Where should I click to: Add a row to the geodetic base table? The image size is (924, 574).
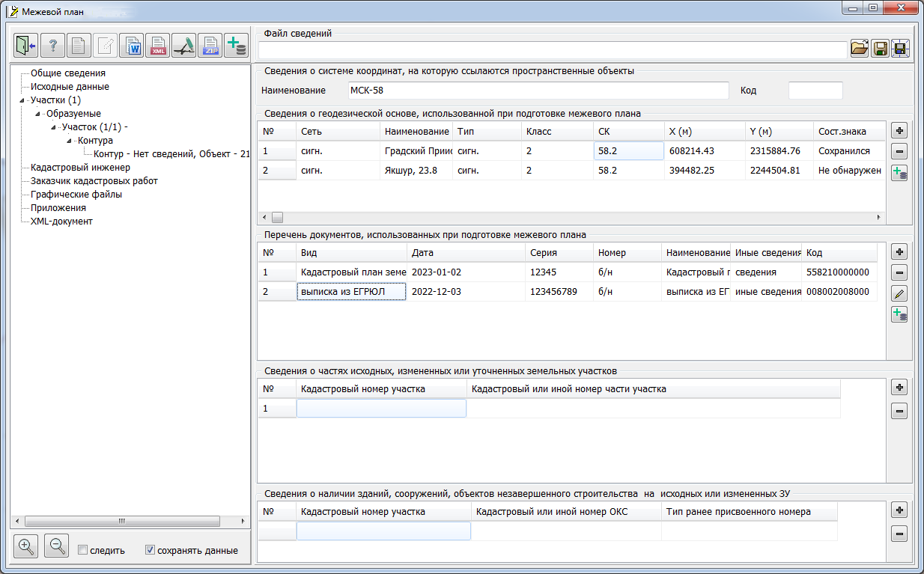coord(899,129)
